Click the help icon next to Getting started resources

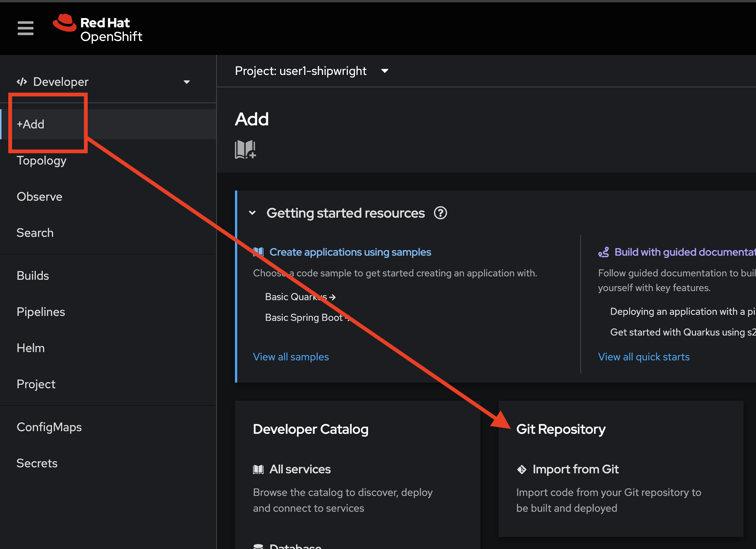click(x=440, y=213)
